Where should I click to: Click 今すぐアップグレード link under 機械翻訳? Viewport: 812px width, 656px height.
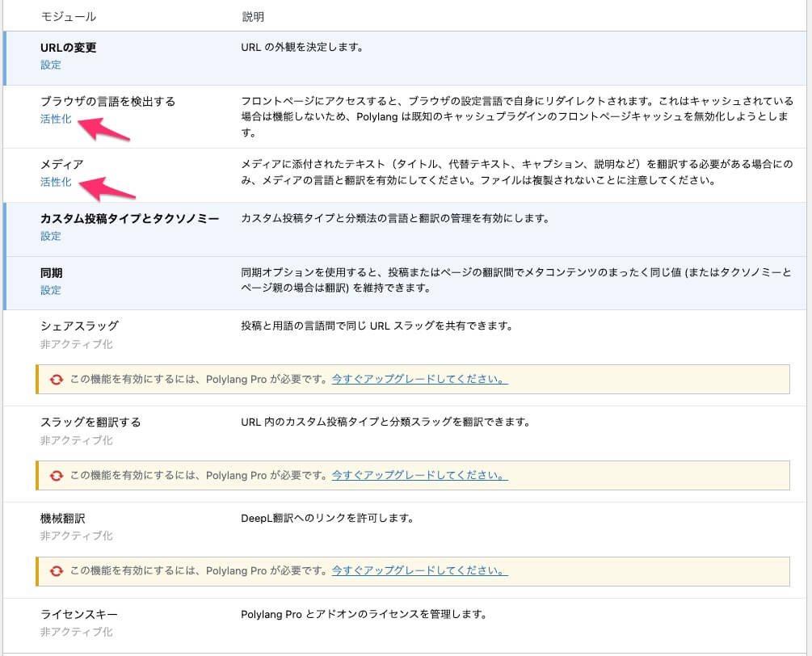click(419, 571)
